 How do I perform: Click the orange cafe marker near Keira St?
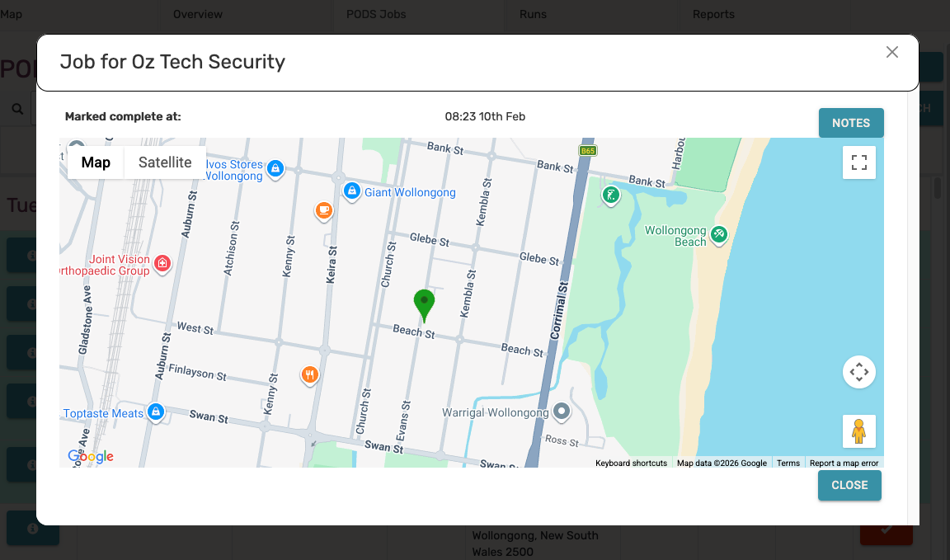point(324,211)
